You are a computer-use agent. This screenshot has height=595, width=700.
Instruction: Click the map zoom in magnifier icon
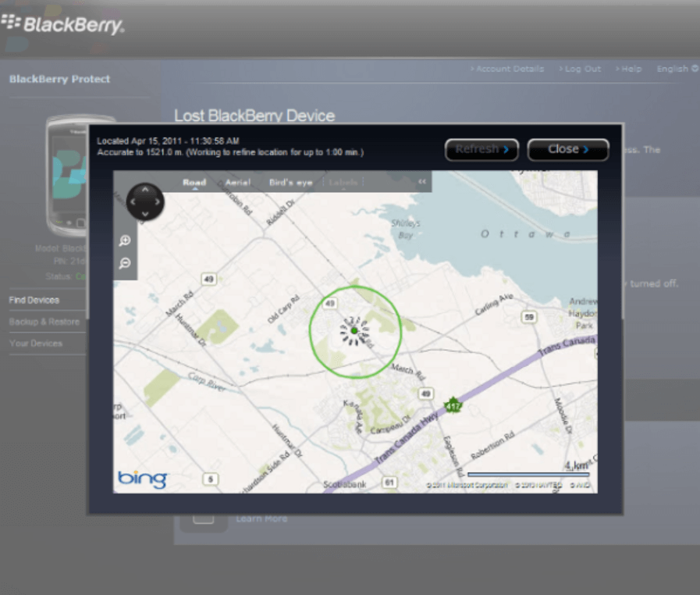125,241
